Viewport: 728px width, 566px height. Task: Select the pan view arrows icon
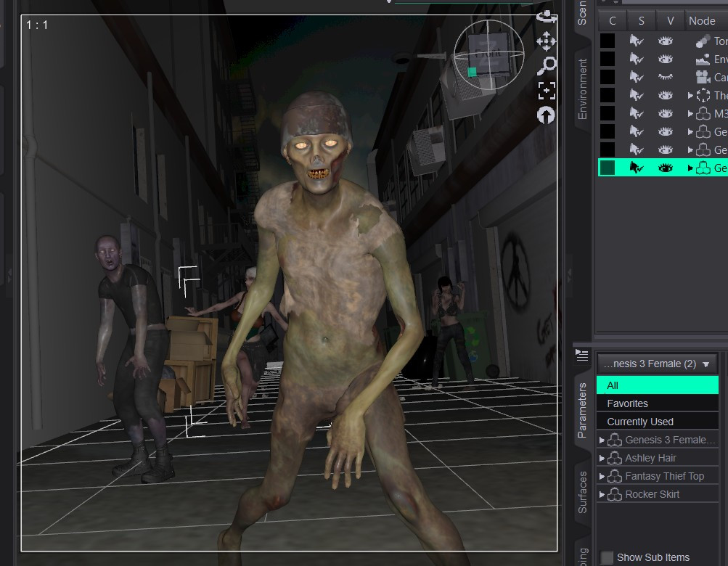pyautogui.click(x=547, y=41)
